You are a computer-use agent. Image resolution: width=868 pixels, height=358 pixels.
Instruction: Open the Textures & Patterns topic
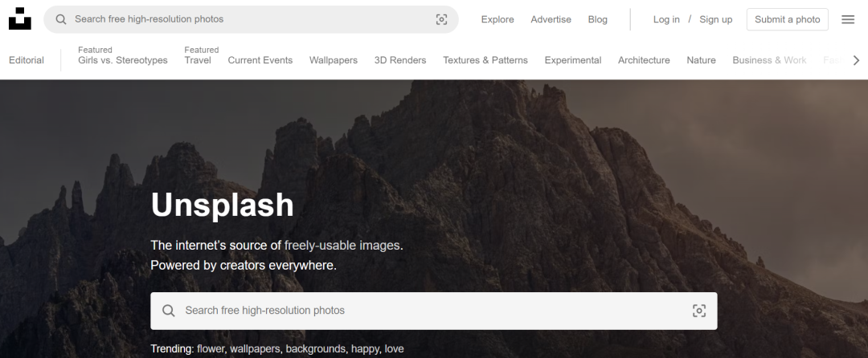pyautogui.click(x=485, y=60)
